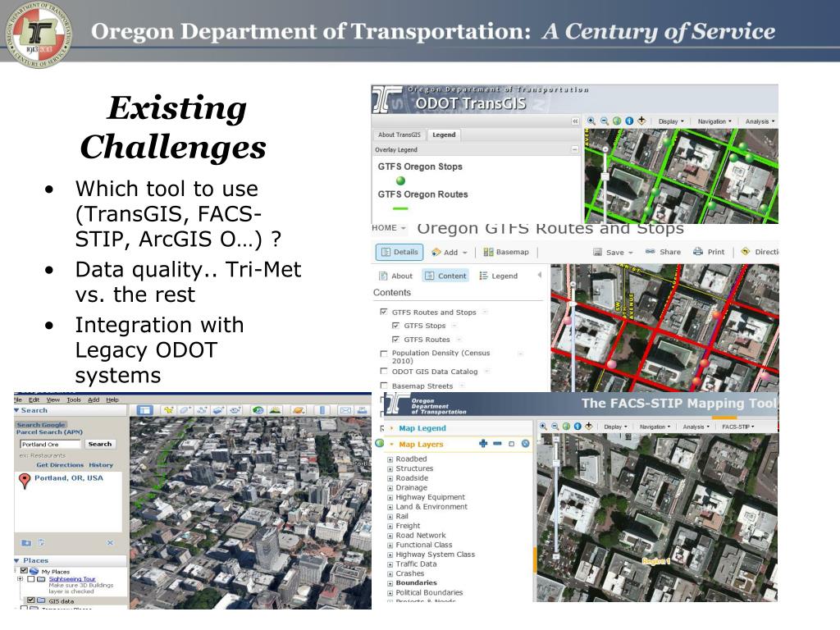Click record tour icon in Google Earth toolbar
The image size is (840, 630).
coord(235,410)
